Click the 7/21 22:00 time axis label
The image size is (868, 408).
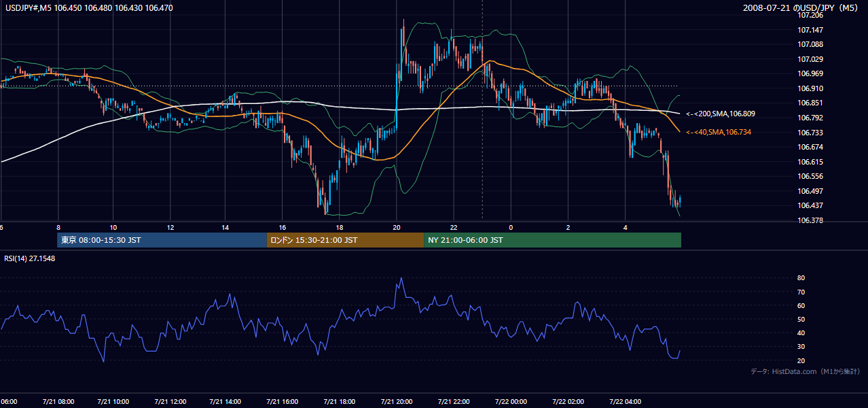tap(453, 402)
